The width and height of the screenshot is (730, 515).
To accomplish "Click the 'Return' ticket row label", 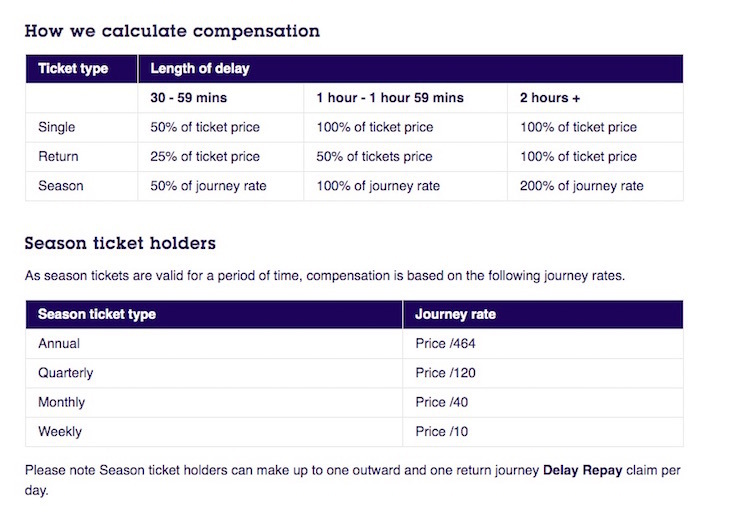I will pyautogui.click(x=58, y=156).
